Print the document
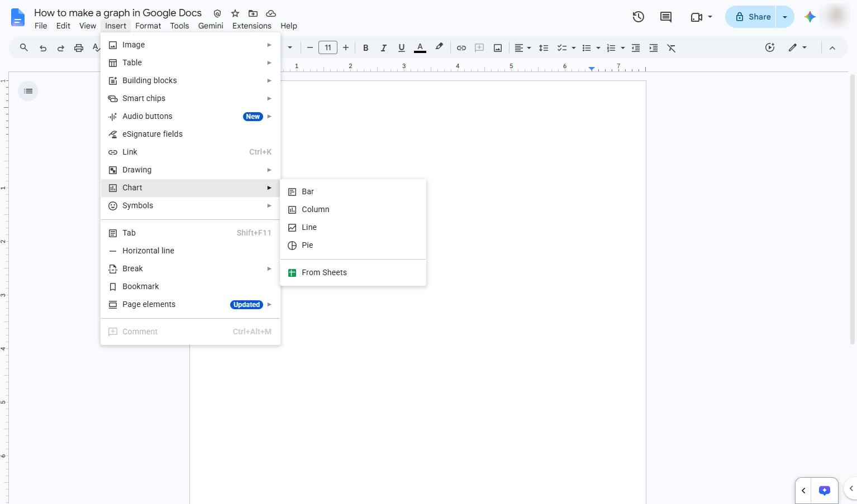Viewport: 857px width, 504px height. 79,48
